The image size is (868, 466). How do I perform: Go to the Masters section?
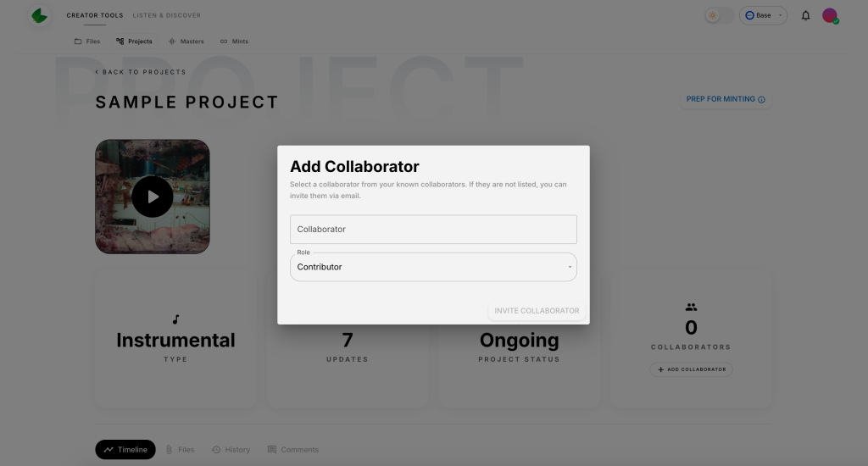click(186, 42)
